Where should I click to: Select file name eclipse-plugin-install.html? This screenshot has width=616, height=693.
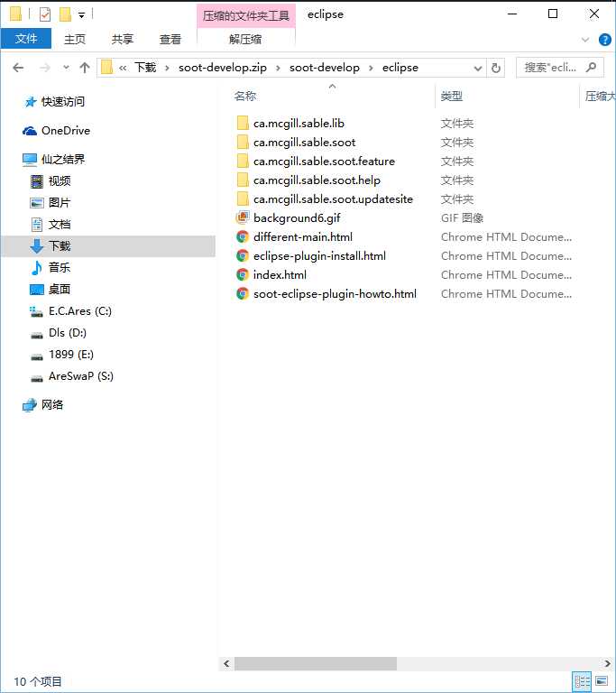[319, 256]
